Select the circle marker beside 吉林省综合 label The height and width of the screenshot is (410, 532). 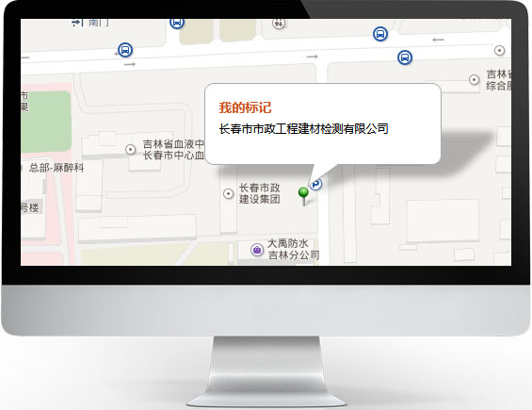(x=474, y=80)
